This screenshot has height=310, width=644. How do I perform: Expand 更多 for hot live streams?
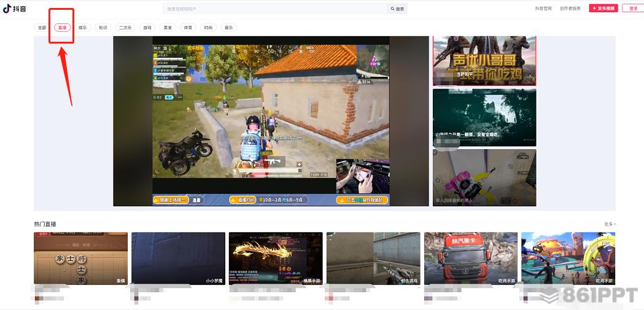610,224
